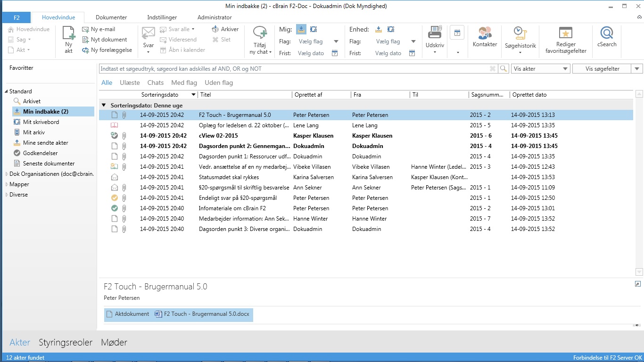Click Rediger favoritsøgefelter
Image resolution: width=644 pixels, height=362 pixels.
tap(566, 40)
